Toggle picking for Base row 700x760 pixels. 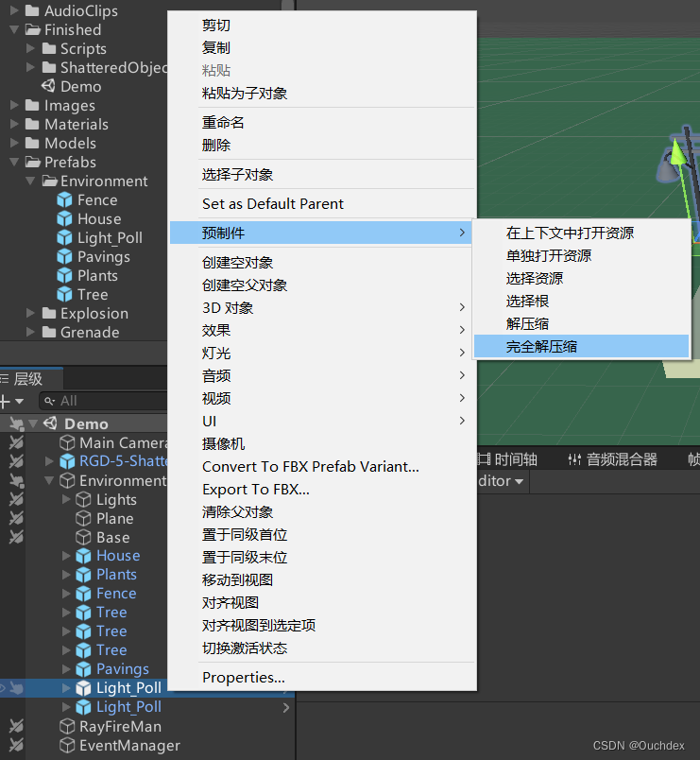coord(16,537)
